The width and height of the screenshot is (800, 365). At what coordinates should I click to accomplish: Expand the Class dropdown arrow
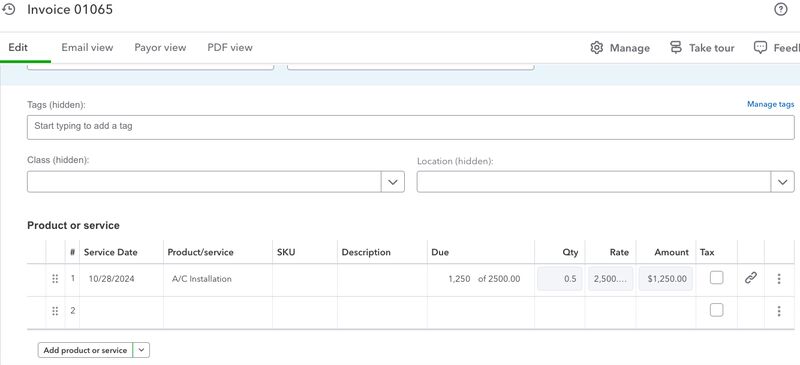[x=392, y=182]
